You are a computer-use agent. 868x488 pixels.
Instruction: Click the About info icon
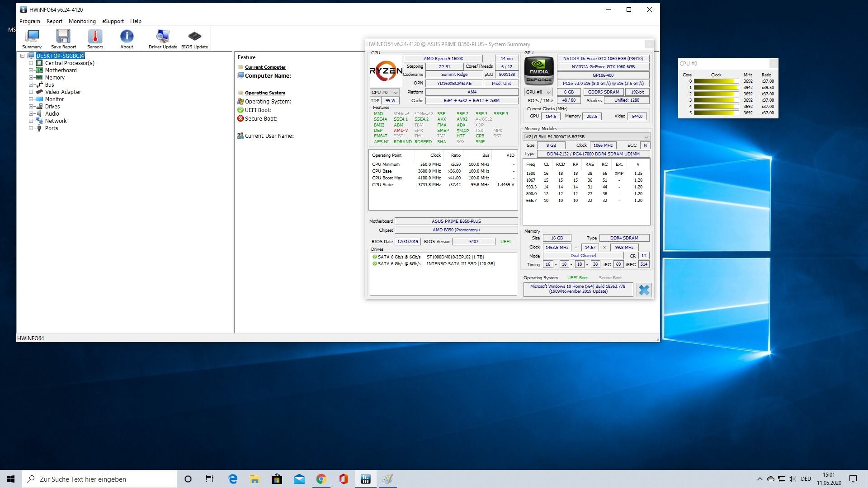(x=127, y=39)
